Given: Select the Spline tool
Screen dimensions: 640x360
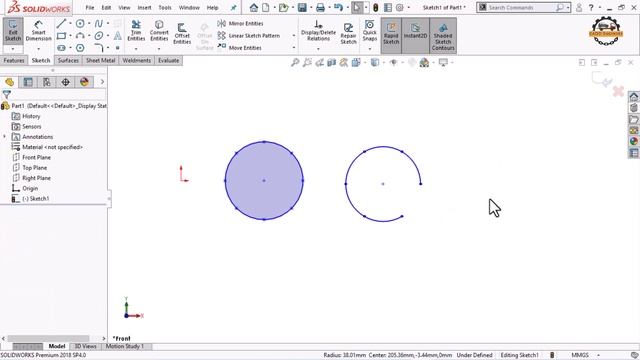Looking at the screenshot, I should (98, 24).
